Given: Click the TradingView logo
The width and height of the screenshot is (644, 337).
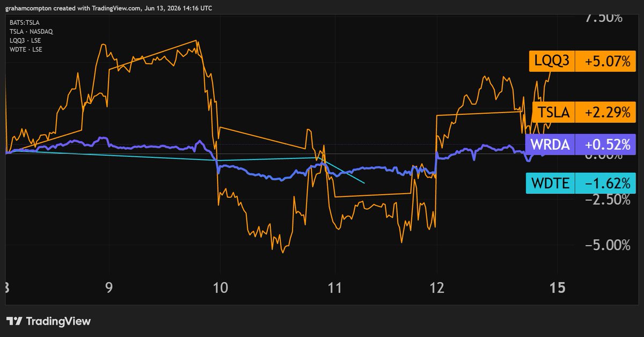Looking at the screenshot, I should pyautogui.click(x=48, y=321).
